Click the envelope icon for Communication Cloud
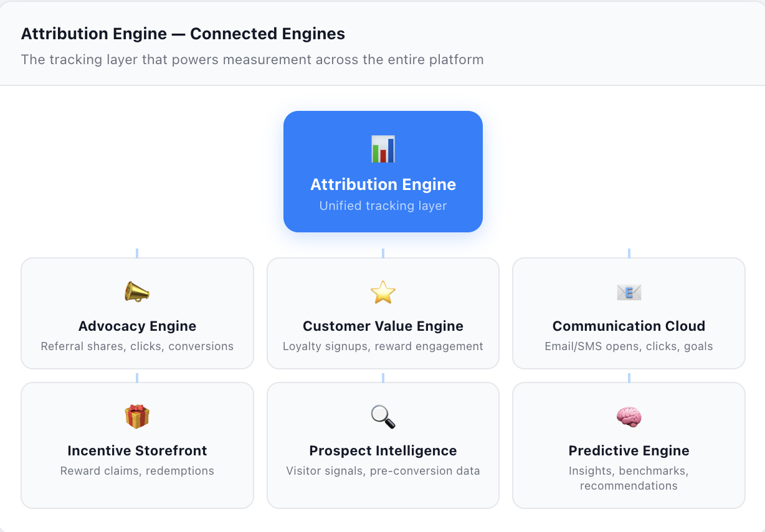 (x=629, y=292)
